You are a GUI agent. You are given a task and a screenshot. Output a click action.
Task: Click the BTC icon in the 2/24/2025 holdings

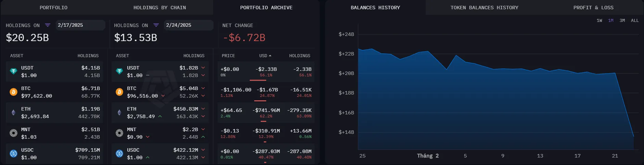click(119, 92)
